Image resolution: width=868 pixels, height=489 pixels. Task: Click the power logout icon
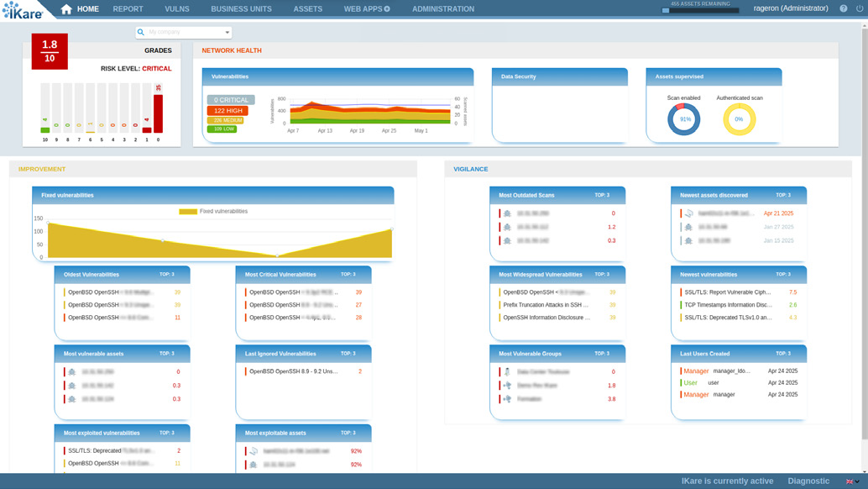click(860, 8)
